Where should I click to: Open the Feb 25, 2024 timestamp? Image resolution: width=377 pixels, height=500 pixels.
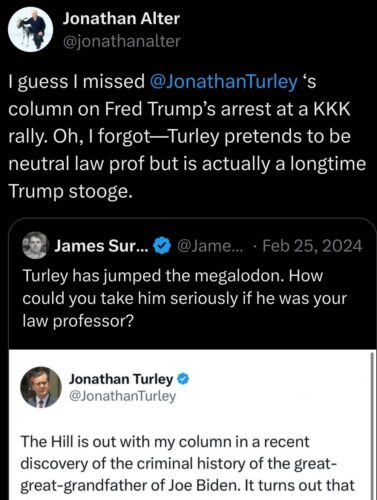click(x=312, y=246)
